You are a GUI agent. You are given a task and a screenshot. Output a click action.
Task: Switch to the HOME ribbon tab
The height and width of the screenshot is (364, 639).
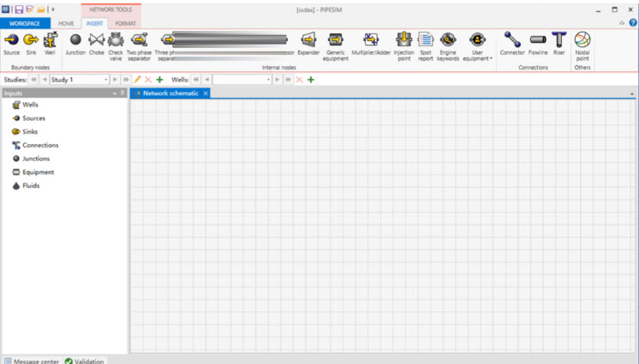[x=66, y=23]
